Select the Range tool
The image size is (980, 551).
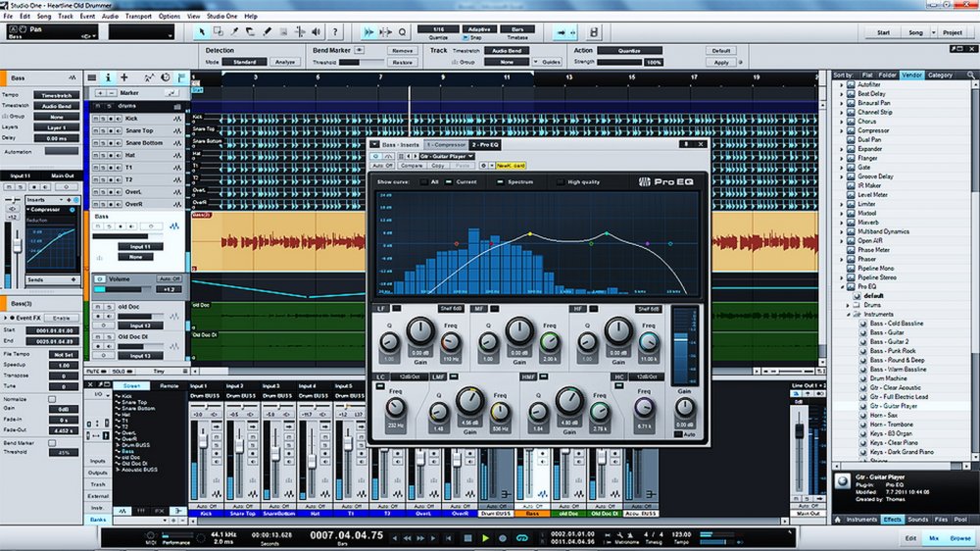pos(218,32)
